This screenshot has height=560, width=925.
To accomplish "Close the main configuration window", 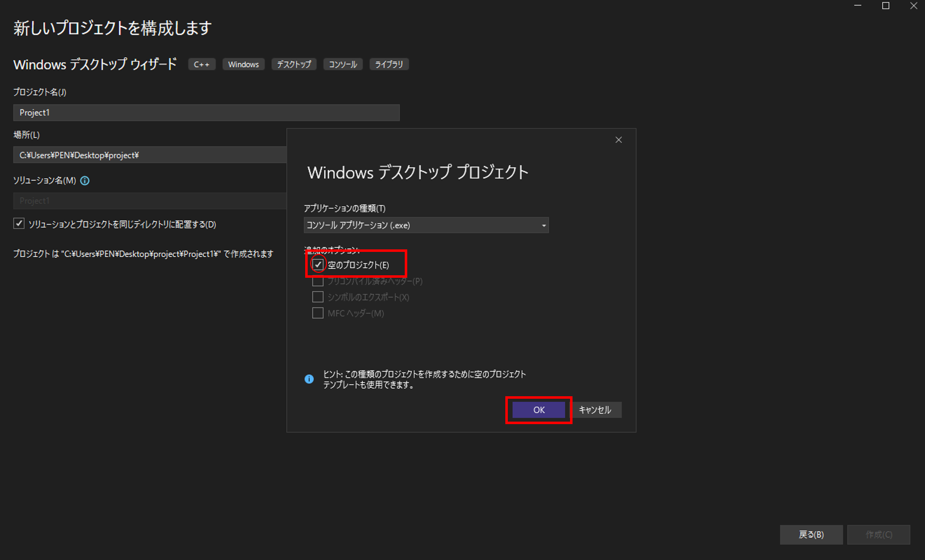I will coord(914,6).
